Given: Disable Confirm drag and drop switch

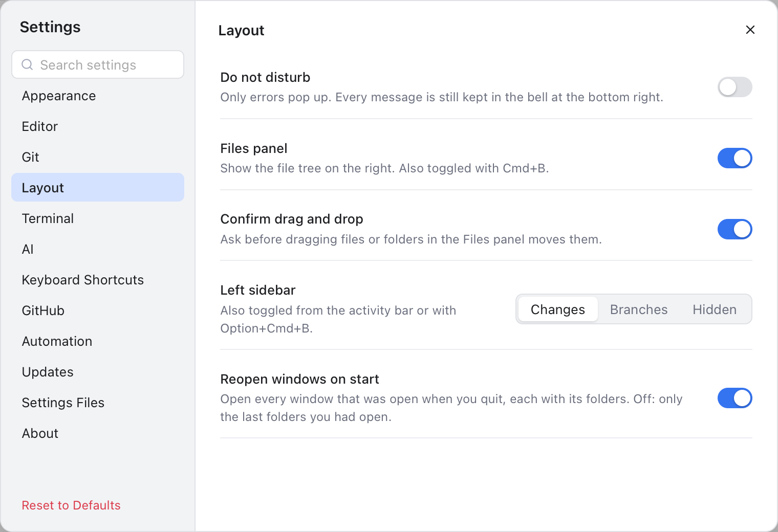Looking at the screenshot, I should 734,229.
